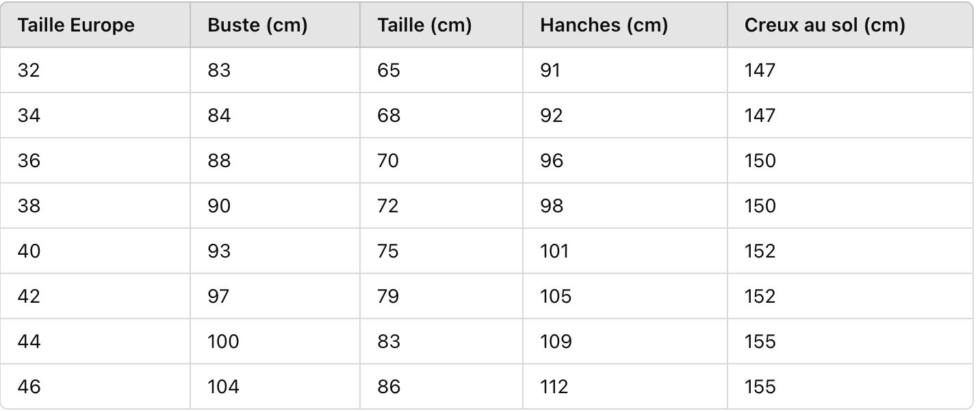
Task: Click the hips value 91 cell
Action: tap(550, 70)
